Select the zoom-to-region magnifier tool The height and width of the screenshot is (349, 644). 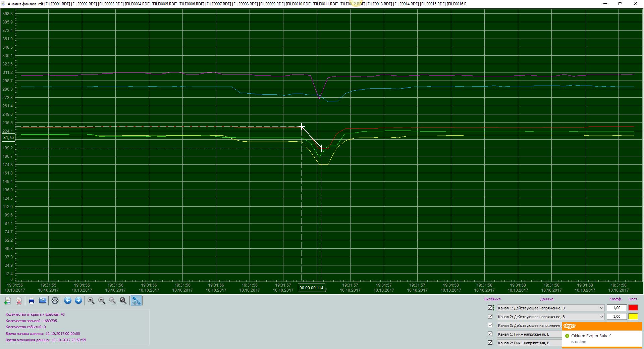pyautogui.click(x=112, y=301)
